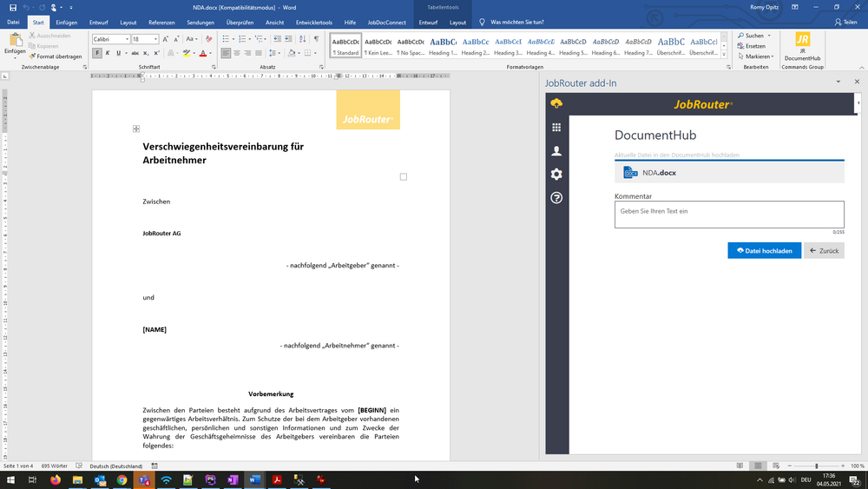Select Standard style in gallery
Viewport: 868px width, 489px height.
(x=345, y=45)
